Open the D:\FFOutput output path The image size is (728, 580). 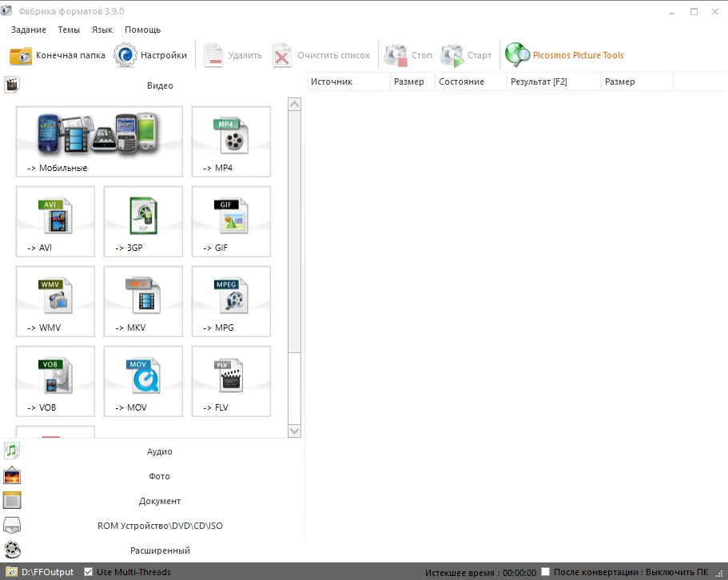(47, 572)
